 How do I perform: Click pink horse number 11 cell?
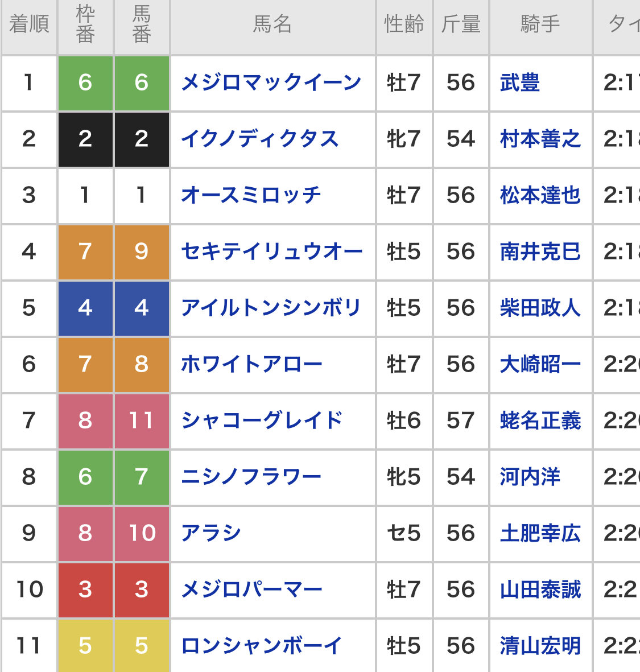pyautogui.click(x=142, y=421)
